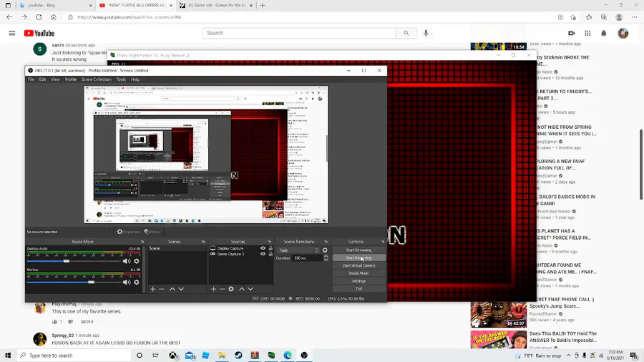Viewport: 644px width, 362px height.
Task: Increase transition Duration with up stepper
Action: coord(326,257)
